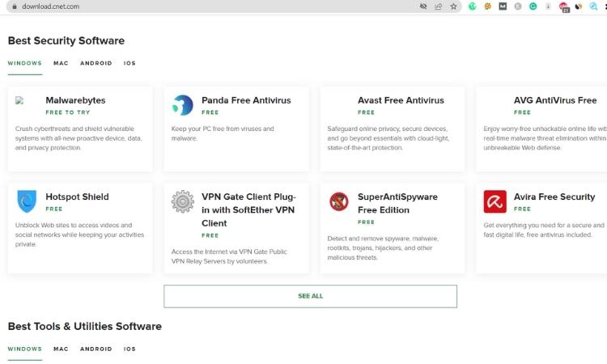Click 'Unblock Web sites to access videos' description
The image size is (607, 364).
[x=79, y=235]
